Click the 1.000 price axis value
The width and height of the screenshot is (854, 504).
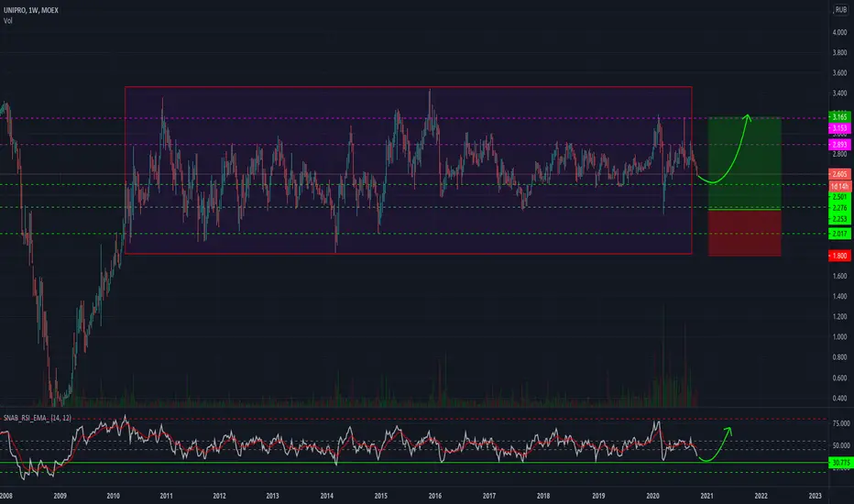click(839, 337)
